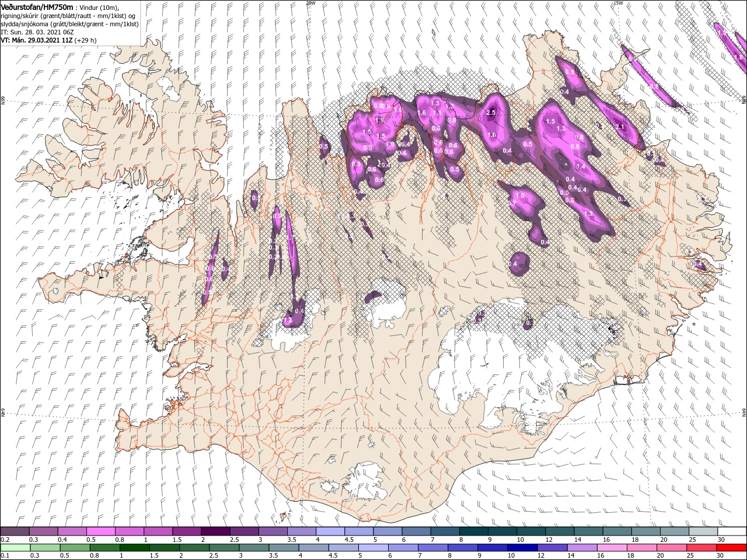Click the bright pink 0.5 swatch in the top legend row
The width and height of the screenshot is (747, 560).
pos(100,531)
